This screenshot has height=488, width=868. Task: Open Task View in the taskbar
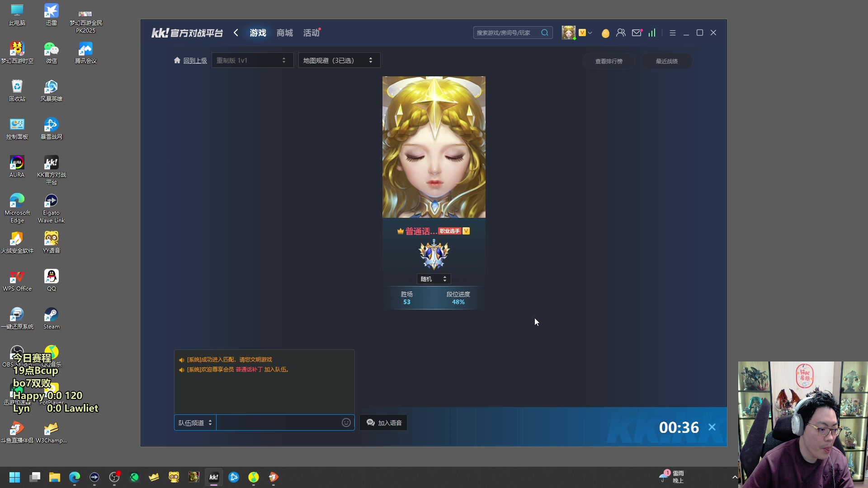[35, 477]
